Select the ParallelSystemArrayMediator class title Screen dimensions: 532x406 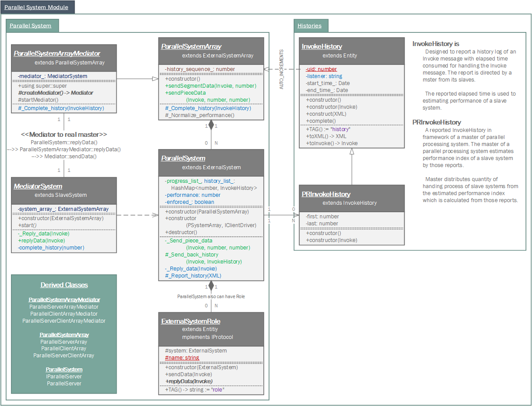pos(57,53)
